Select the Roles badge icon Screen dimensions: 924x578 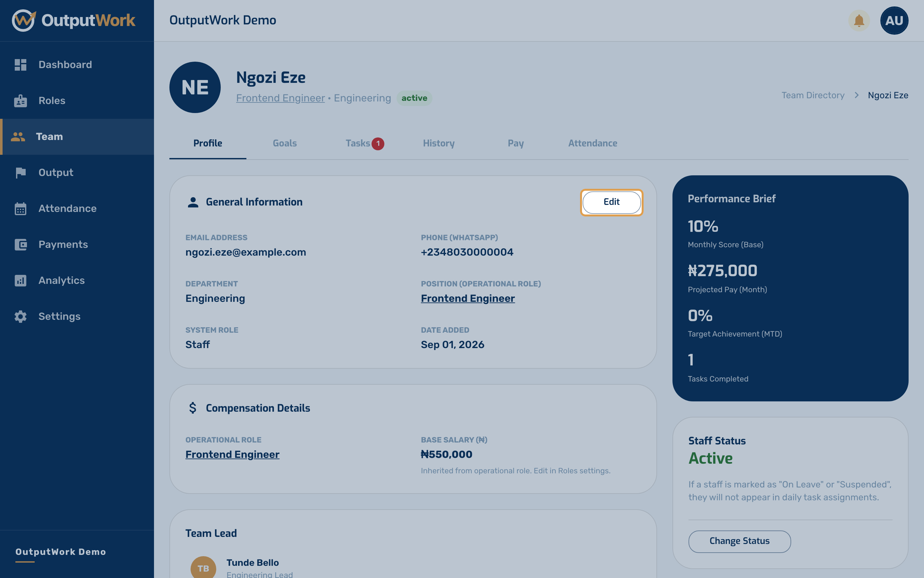[21, 101]
